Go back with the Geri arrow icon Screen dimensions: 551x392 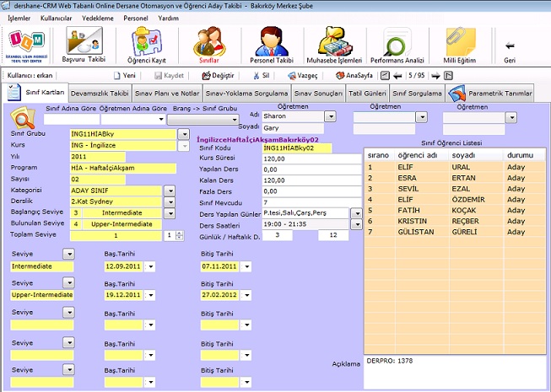(510, 46)
